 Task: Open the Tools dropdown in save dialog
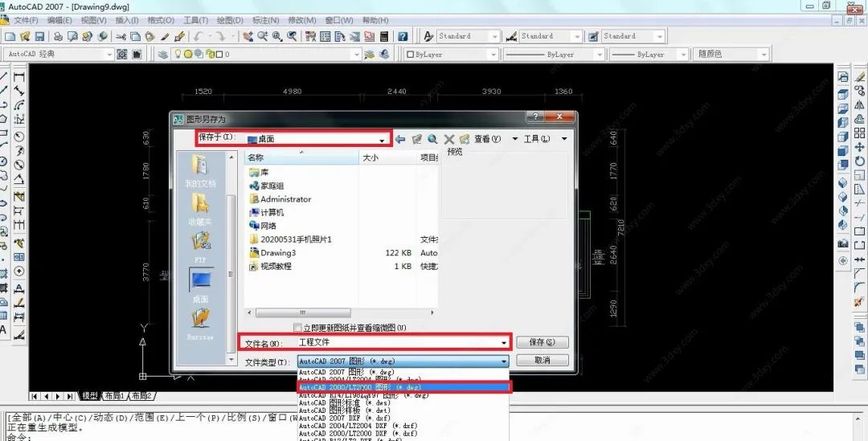coord(546,139)
